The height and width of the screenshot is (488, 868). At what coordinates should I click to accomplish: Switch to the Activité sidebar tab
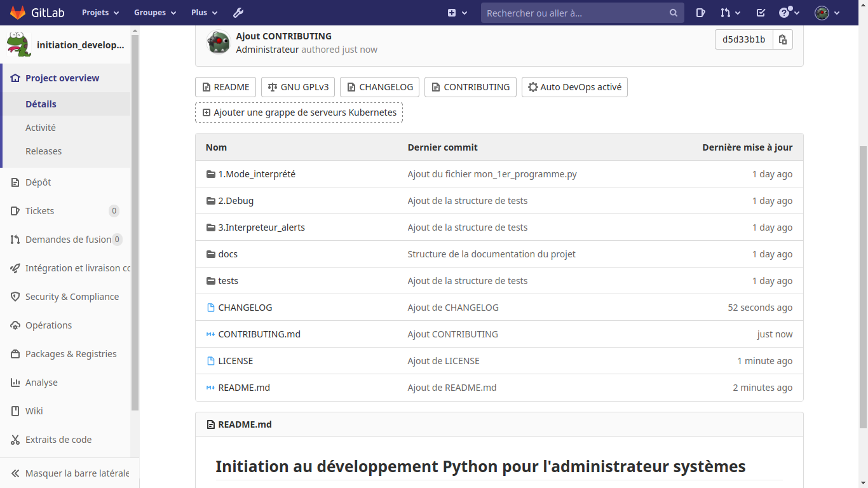(x=41, y=128)
